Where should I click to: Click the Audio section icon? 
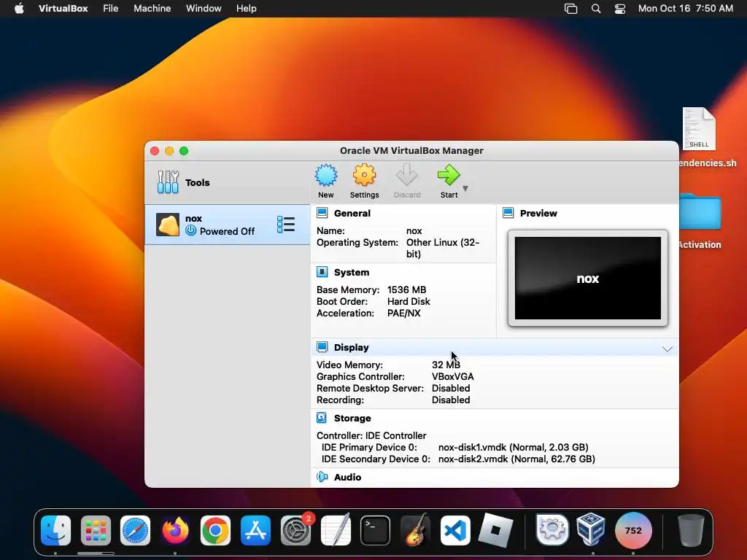pyautogui.click(x=322, y=477)
